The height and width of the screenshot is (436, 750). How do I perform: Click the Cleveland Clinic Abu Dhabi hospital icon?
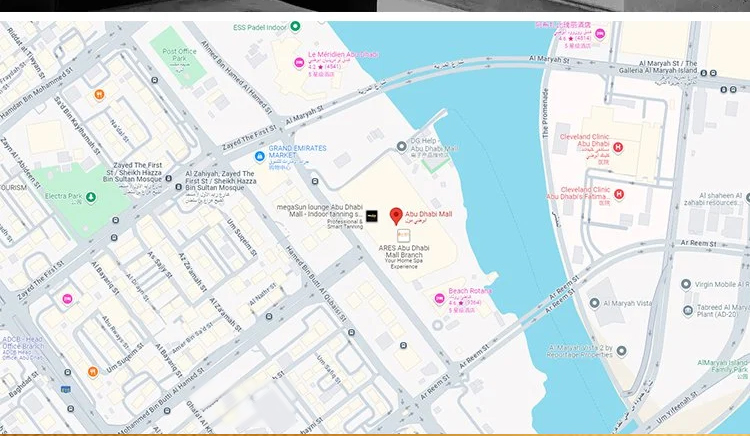618,149
